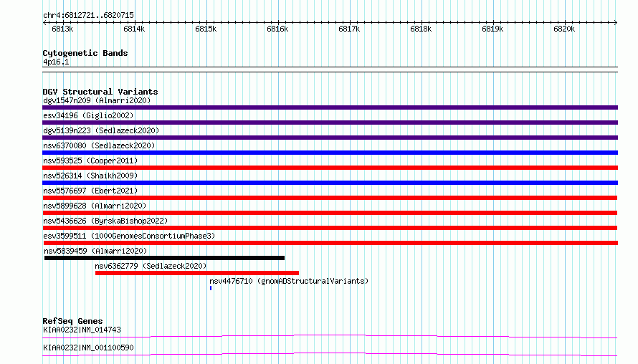The image size is (638, 364).
Task: Click the 6813k ruler position
Action: click(62, 29)
